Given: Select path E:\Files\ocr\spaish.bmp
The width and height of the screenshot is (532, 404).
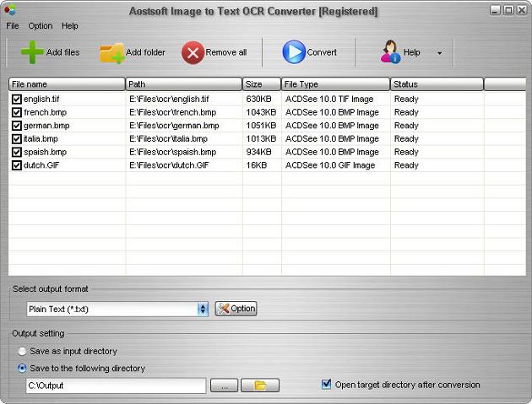Looking at the screenshot, I should tap(173, 152).
